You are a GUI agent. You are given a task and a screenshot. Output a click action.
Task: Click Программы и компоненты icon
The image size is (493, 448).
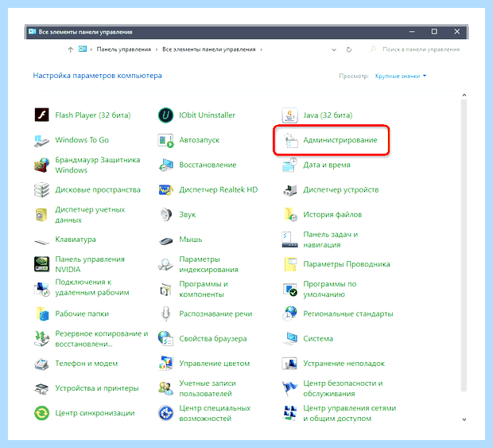pyautogui.click(x=165, y=289)
